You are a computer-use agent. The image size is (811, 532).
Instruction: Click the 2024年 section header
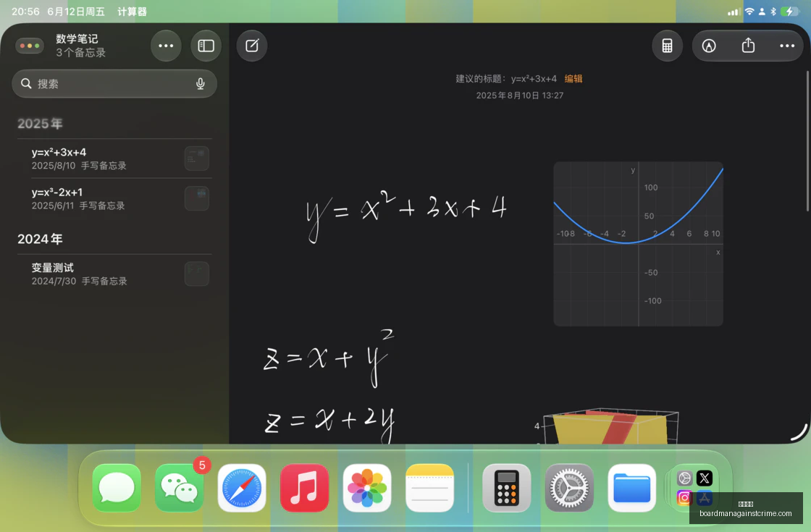(40, 239)
